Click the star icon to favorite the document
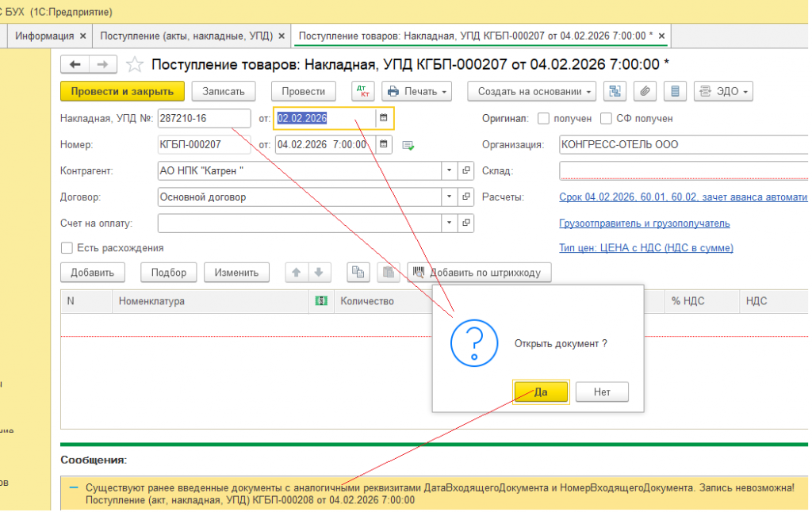812x512 pixels. tap(134, 64)
